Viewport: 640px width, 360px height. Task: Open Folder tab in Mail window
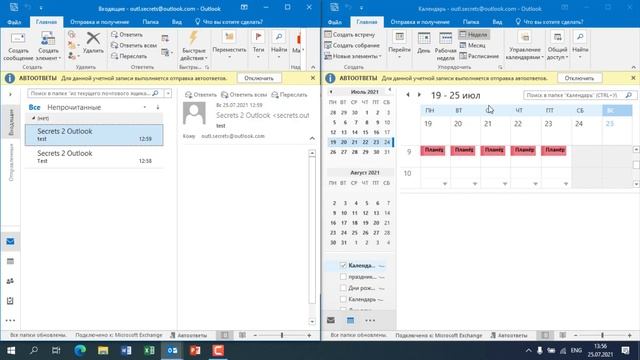click(150, 22)
